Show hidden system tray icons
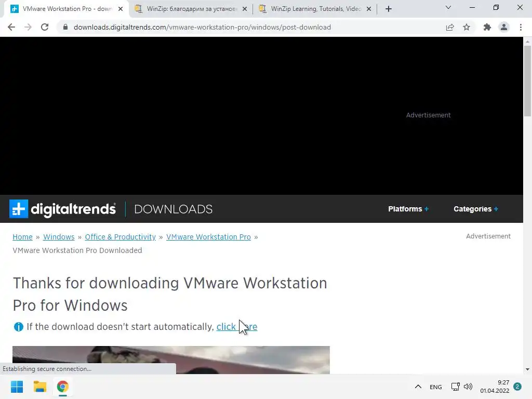532x399 pixels. point(418,387)
